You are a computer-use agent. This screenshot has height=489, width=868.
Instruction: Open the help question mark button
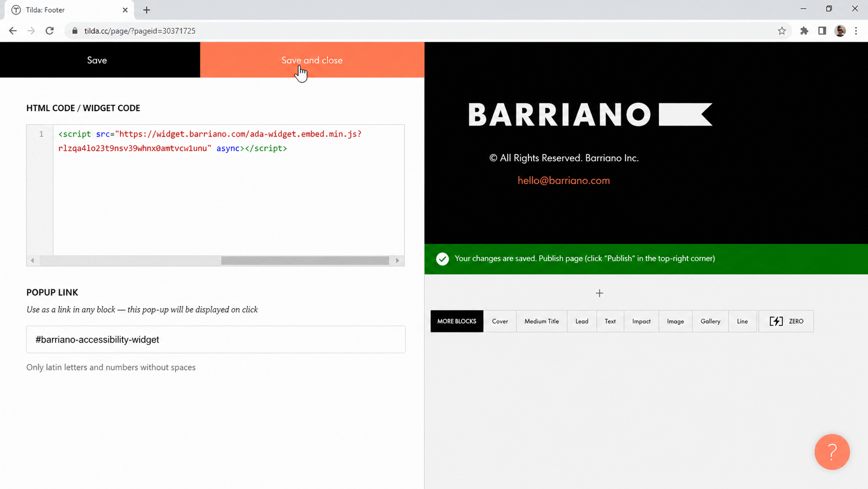click(x=832, y=452)
